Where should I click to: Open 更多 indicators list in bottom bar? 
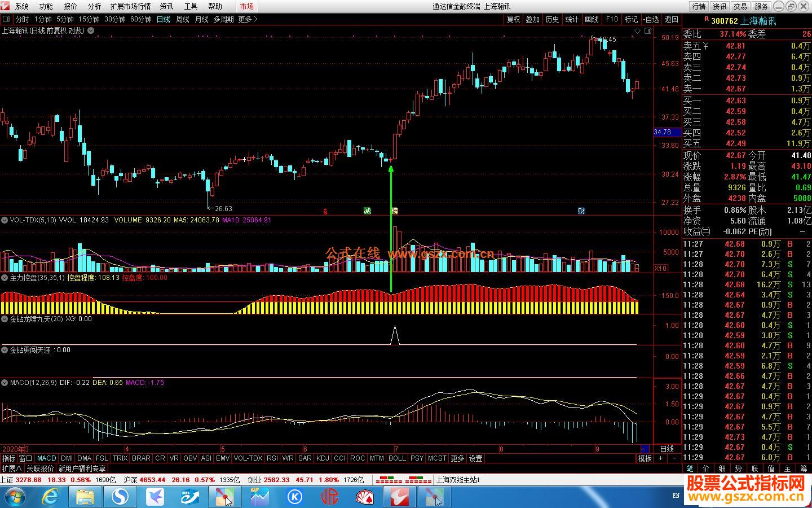[x=457, y=458]
